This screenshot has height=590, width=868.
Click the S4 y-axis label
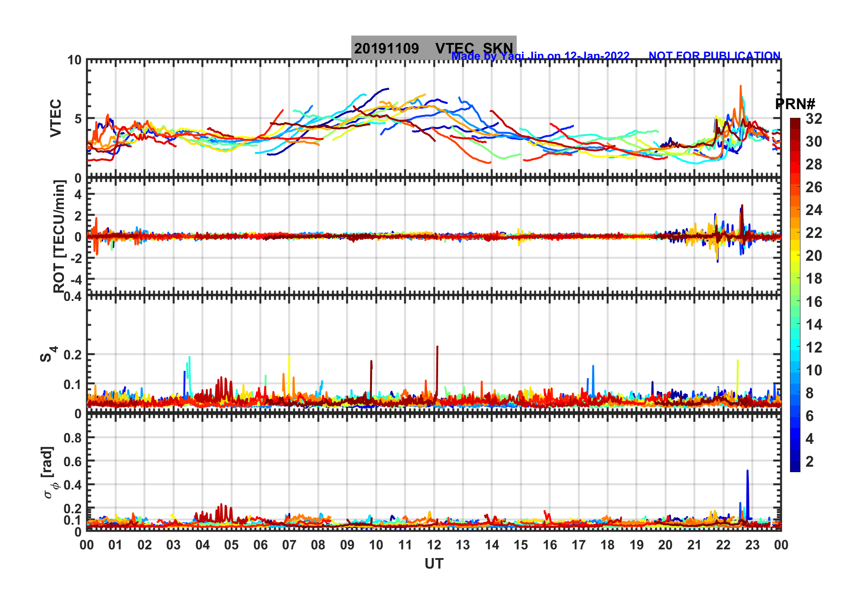48,354
